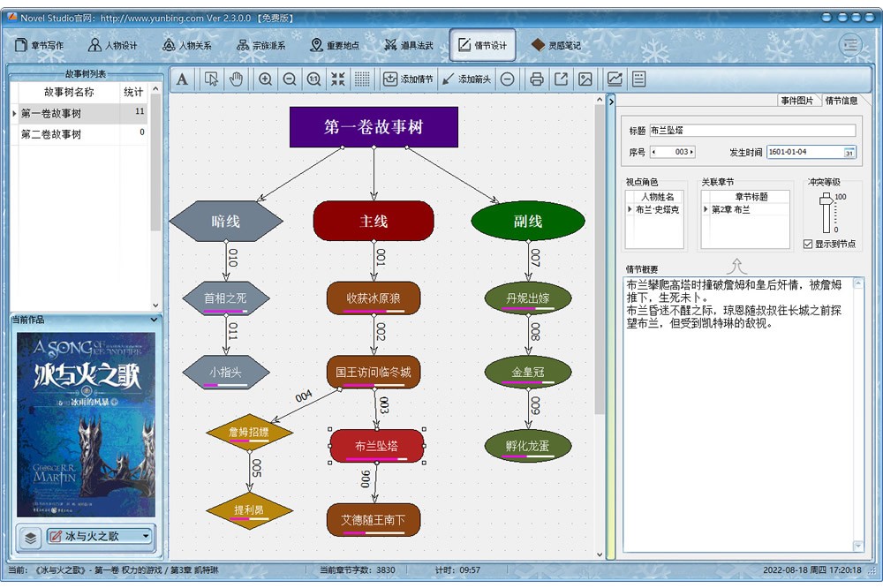Select the 暗线 hexagon node

pos(226,222)
